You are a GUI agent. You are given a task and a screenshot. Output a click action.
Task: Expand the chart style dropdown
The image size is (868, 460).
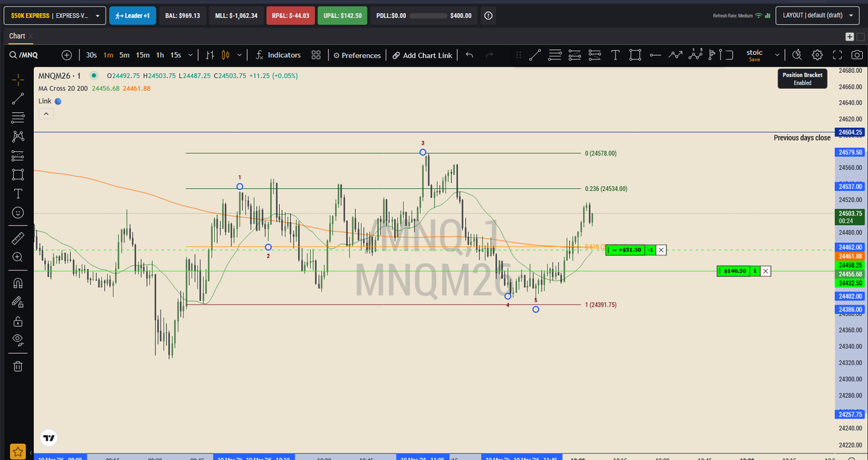(239, 55)
